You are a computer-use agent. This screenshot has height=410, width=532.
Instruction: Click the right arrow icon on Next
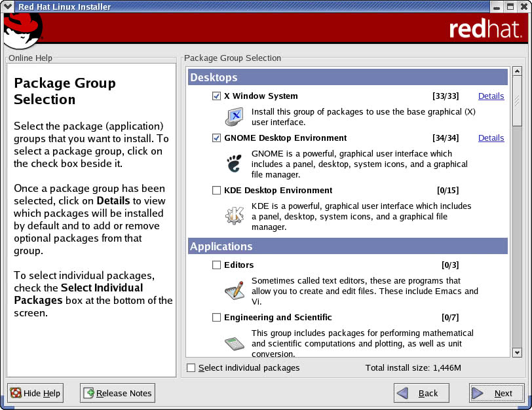(x=478, y=393)
